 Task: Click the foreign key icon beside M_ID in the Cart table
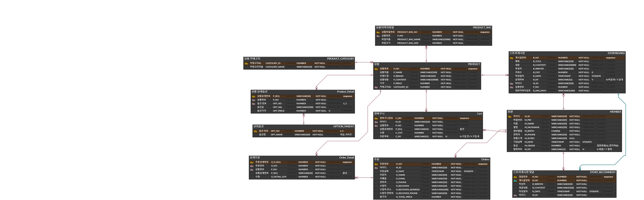[376, 122]
